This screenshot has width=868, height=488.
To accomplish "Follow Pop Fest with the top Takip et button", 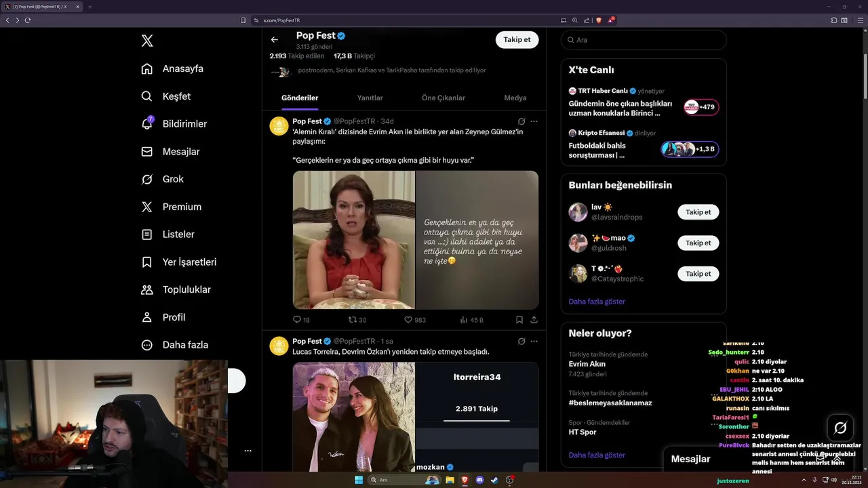I will coord(517,39).
